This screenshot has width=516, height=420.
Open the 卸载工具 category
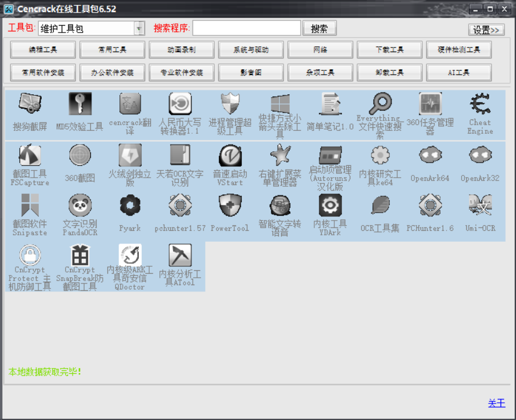point(390,73)
